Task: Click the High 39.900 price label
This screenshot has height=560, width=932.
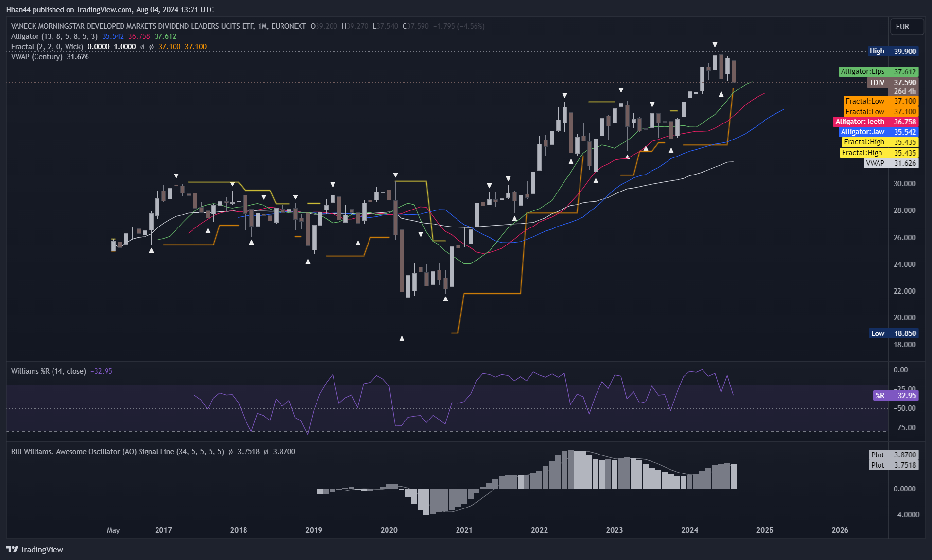Action: point(893,51)
